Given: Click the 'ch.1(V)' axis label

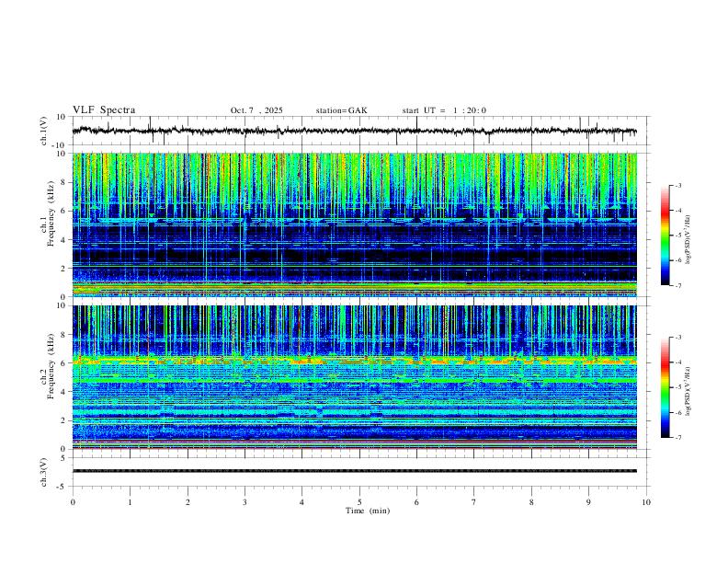Looking at the screenshot, I should point(44,131).
